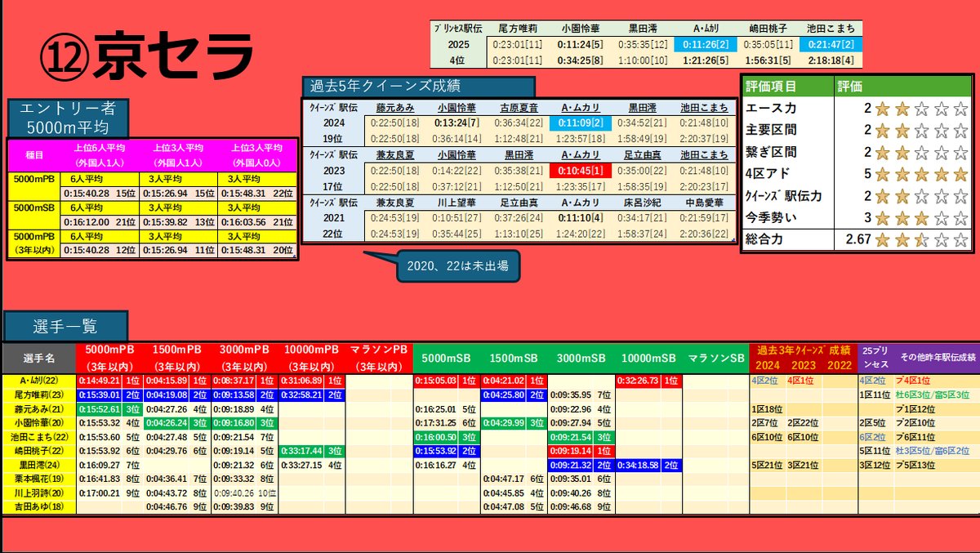
Task: Click the 1区18位 result cell
Action: (x=767, y=408)
